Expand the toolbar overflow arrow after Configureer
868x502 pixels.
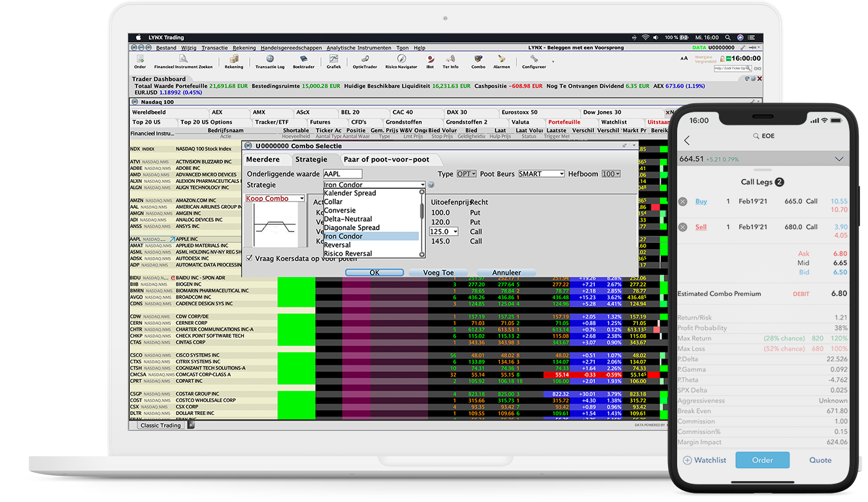553,61
